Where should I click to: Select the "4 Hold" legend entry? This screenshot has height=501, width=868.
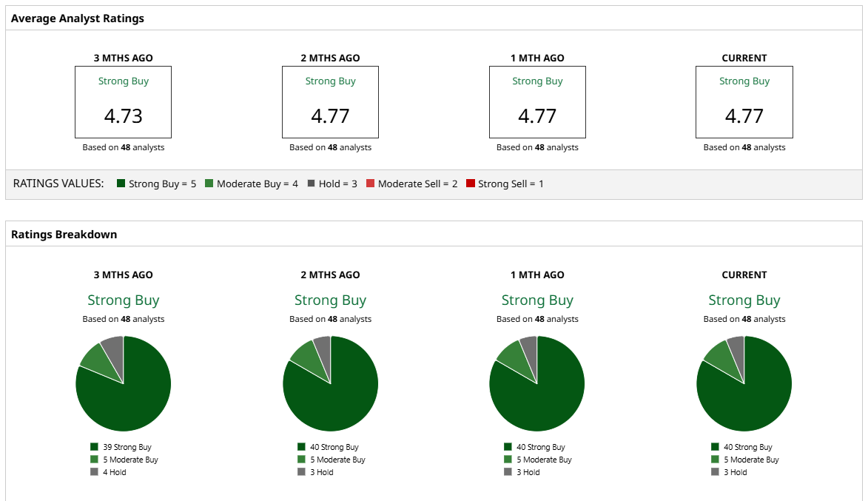(x=114, y=472)
